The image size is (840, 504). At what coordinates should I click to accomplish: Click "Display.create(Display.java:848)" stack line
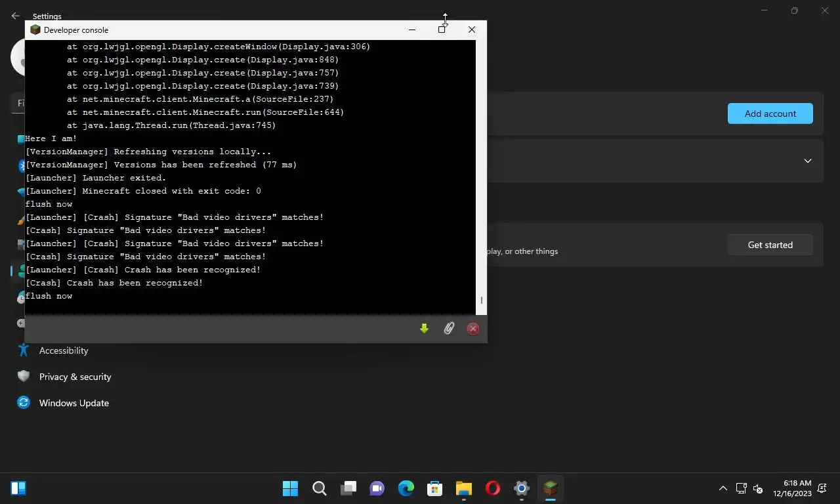click(203, 60)
